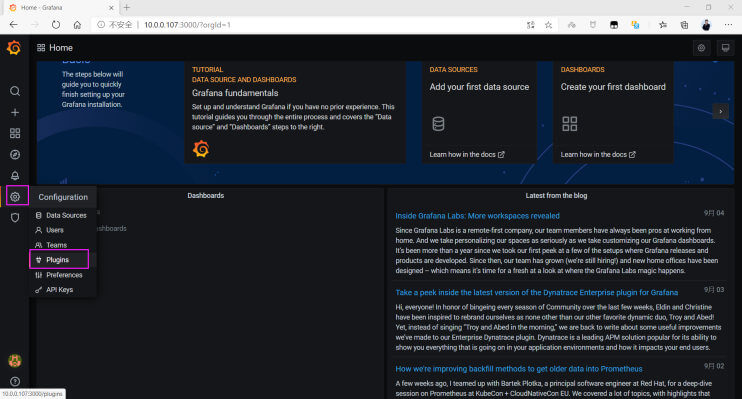Image resolution: width=742 pixels, height=399 pixels.
Task: Click the database icon in the Data Sources card
Action: pyautogui.click(x=438, y=124)
